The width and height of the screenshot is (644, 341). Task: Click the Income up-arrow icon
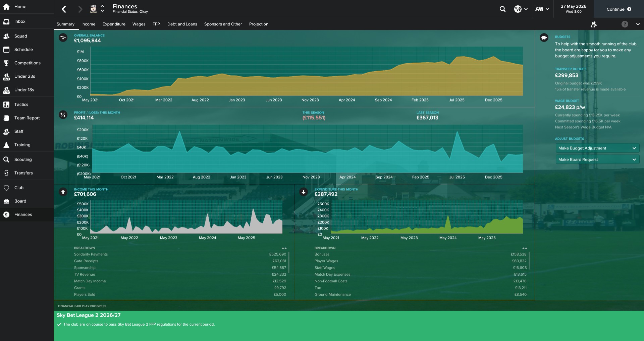coord(63,192)
